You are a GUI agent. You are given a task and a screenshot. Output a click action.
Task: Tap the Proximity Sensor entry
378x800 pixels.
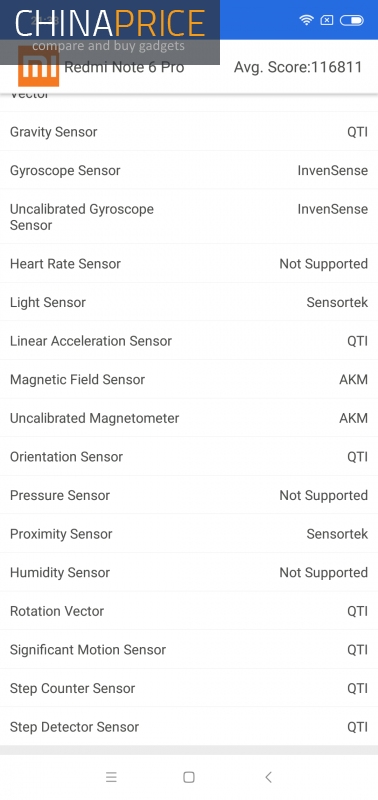coord(189,534)
